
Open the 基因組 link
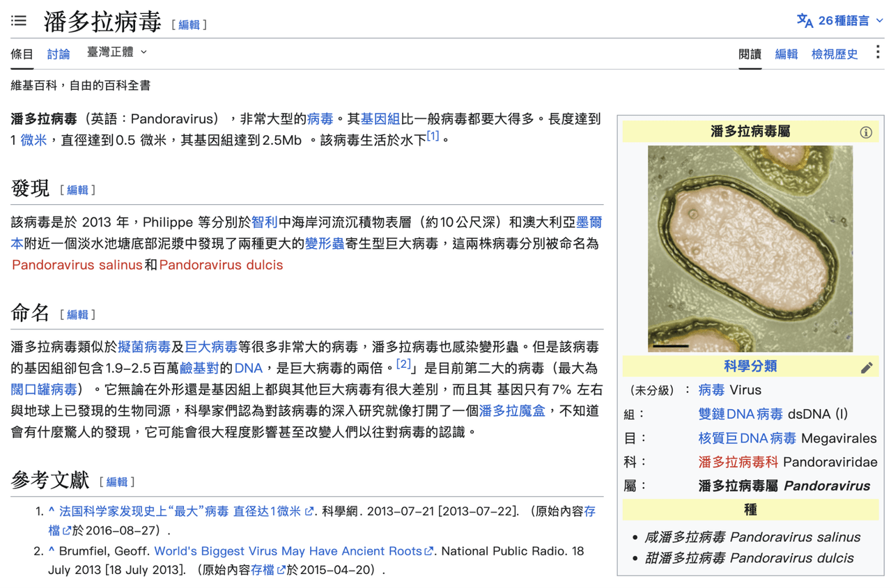tap(380, 119)
